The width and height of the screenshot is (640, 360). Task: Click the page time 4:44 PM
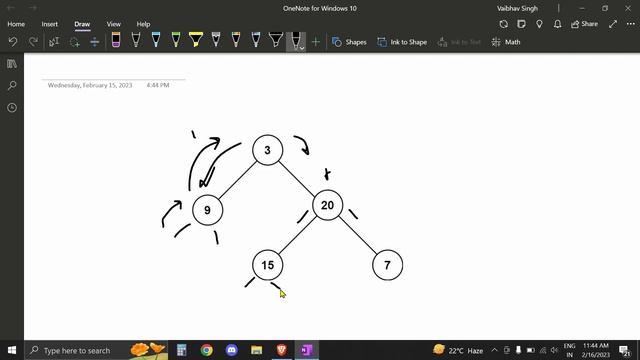158,85
